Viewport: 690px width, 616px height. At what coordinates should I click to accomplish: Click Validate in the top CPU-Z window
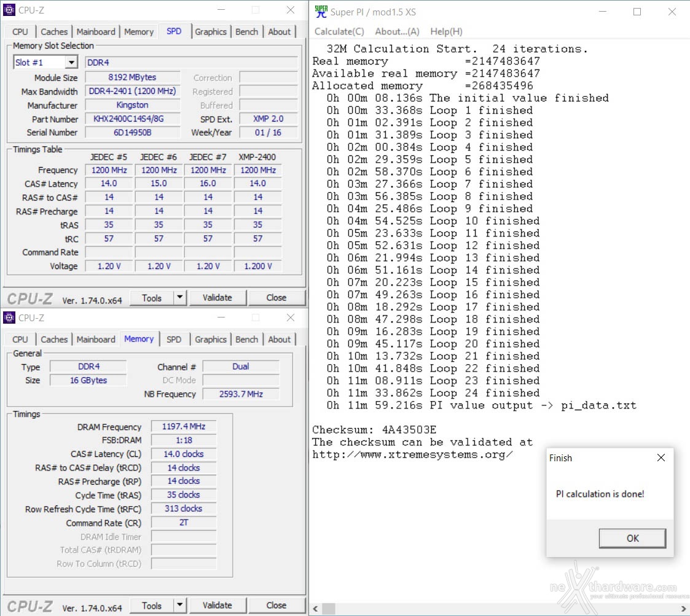click(218, 297)
